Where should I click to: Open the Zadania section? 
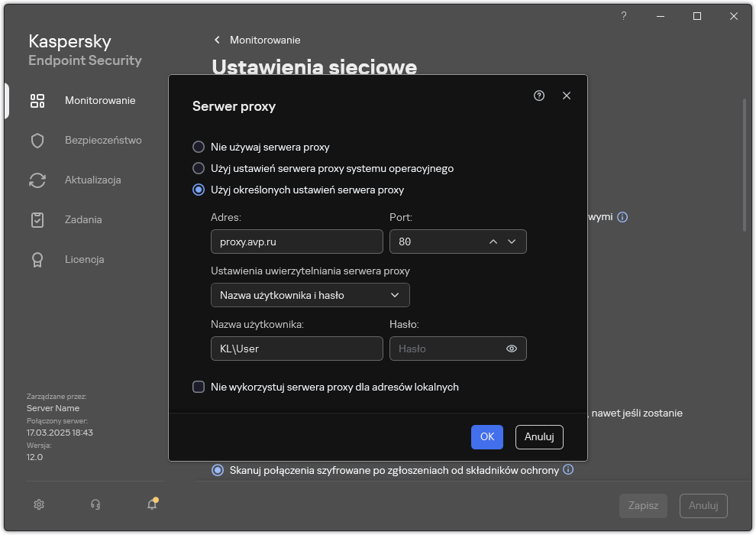pos(82,219)
